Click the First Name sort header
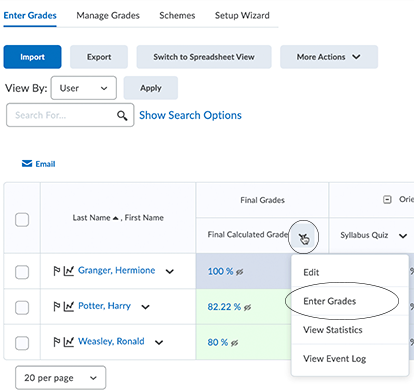The image size is (414, 392). click(144, 218)
